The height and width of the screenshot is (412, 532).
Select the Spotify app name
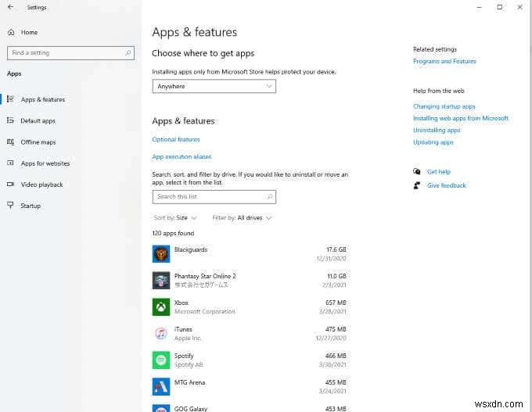pyautogui.click(x=184, y=356)
